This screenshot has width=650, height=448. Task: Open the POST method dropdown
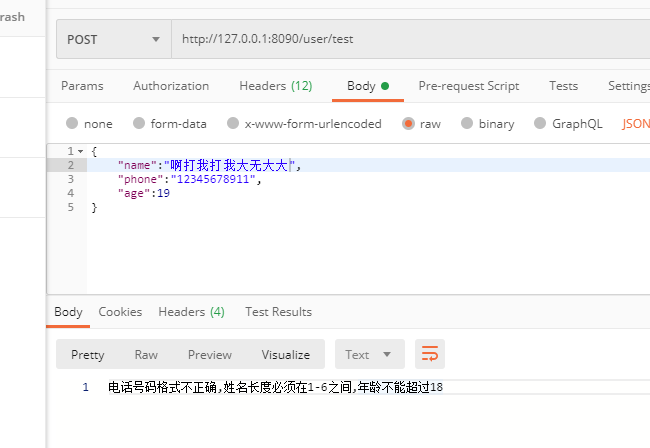pos(113,39)
